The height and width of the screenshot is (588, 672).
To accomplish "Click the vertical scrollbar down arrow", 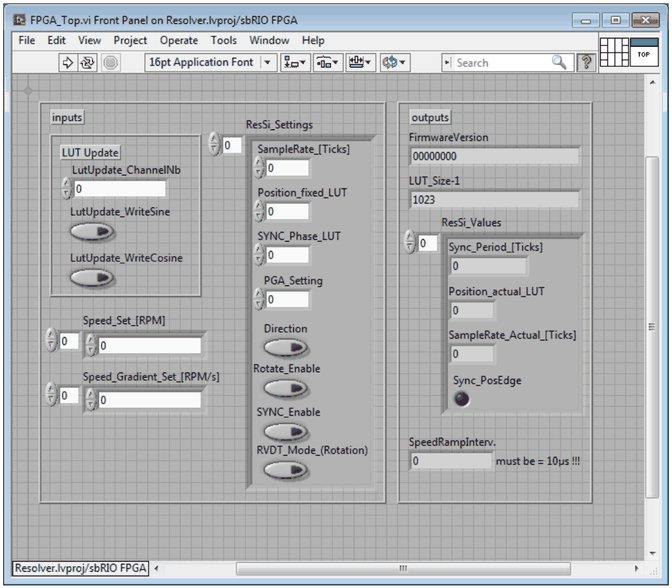I will [652, 553].
